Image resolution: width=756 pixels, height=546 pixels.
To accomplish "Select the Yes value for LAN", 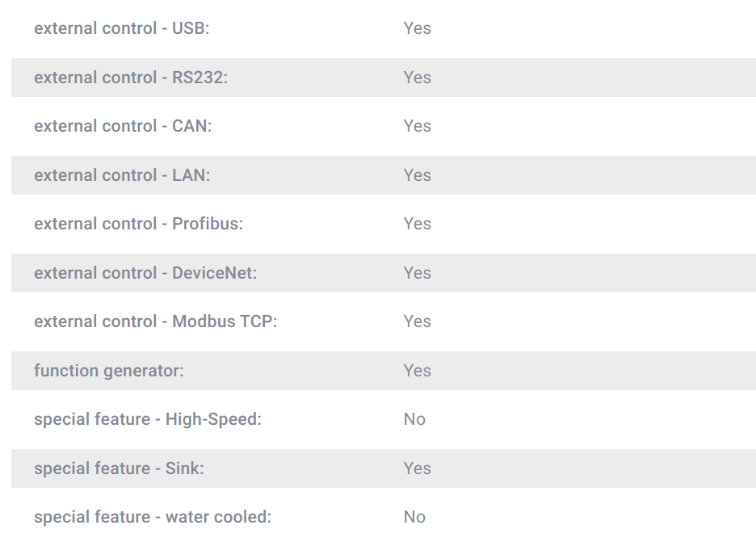I will coord(417,175).
